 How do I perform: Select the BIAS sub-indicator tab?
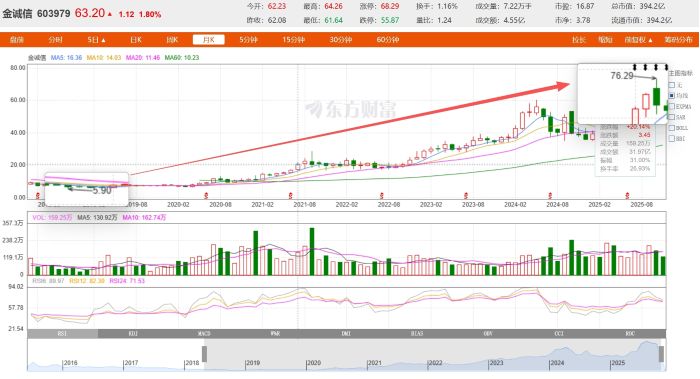click(417, 333)
